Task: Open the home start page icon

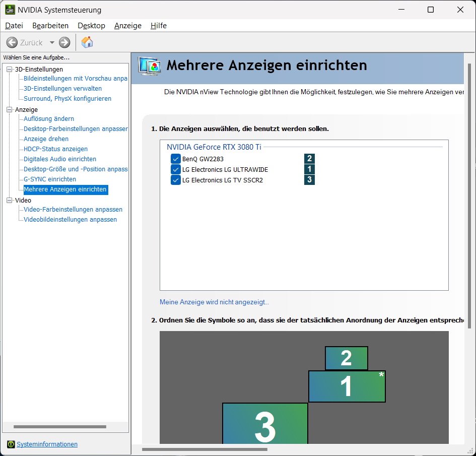Action: (87, 42)
